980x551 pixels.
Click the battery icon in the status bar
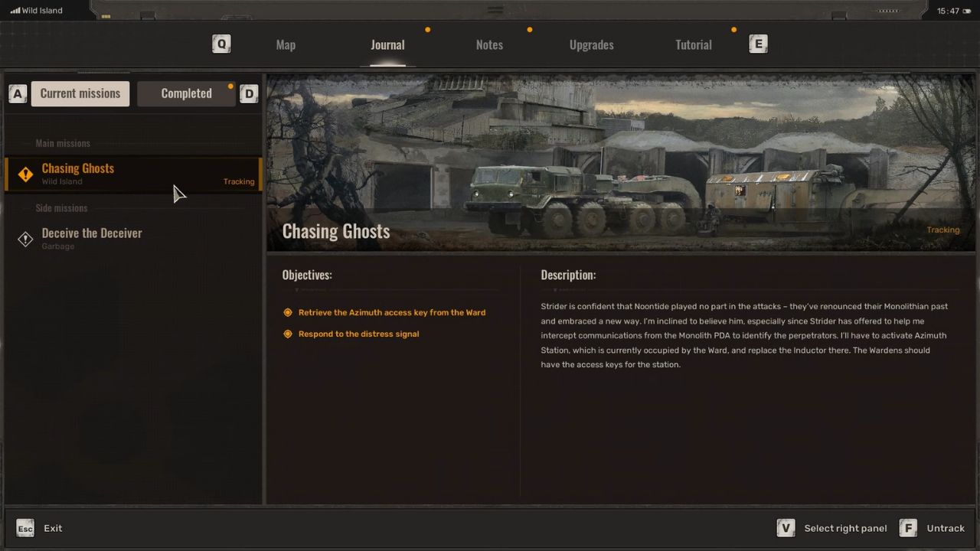coord(967,11)
